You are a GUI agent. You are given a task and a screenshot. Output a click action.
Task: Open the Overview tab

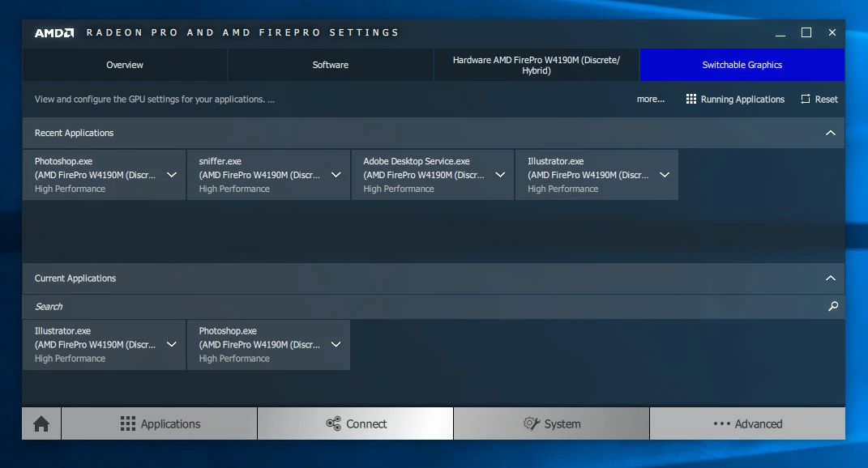click(x=125, y=65)
